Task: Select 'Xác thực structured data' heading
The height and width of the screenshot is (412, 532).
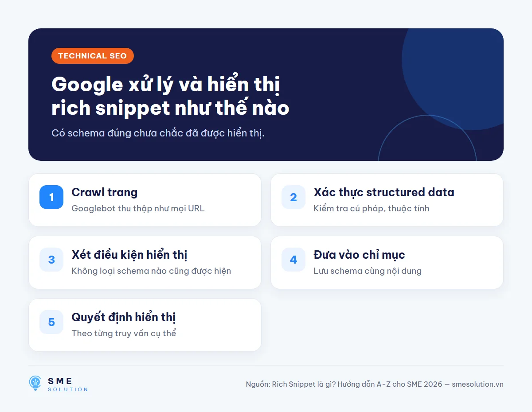Action: [x=384, y=192]
